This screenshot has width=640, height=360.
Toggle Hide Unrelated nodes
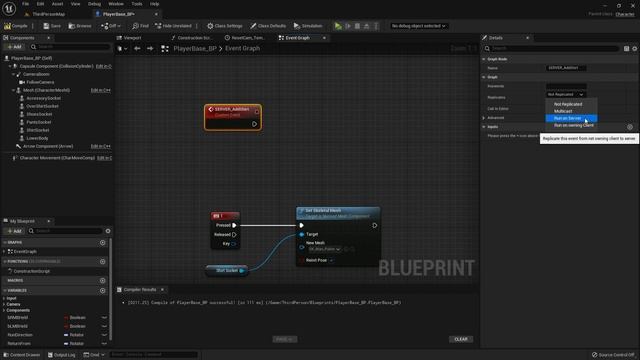tap(173, 26)
